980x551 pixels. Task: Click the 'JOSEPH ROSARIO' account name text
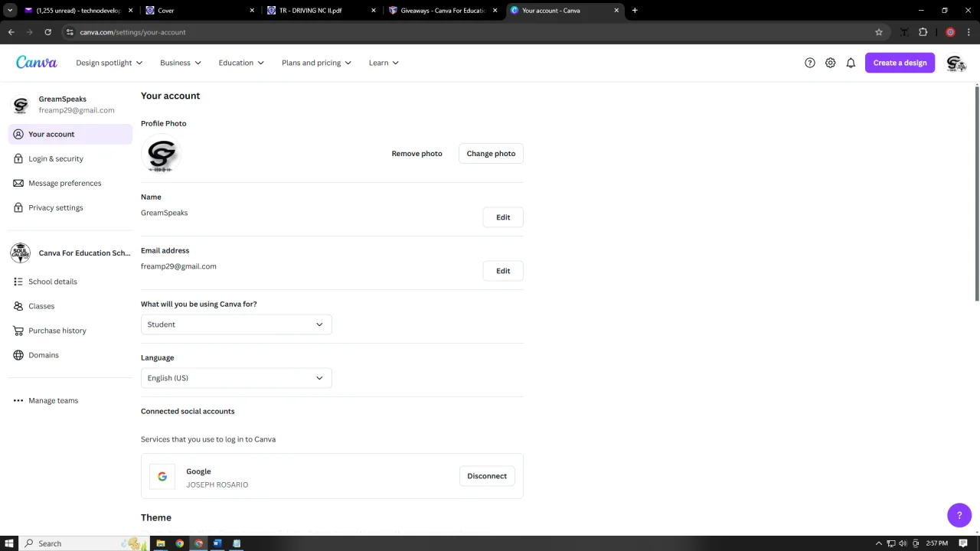pos(217,484)
